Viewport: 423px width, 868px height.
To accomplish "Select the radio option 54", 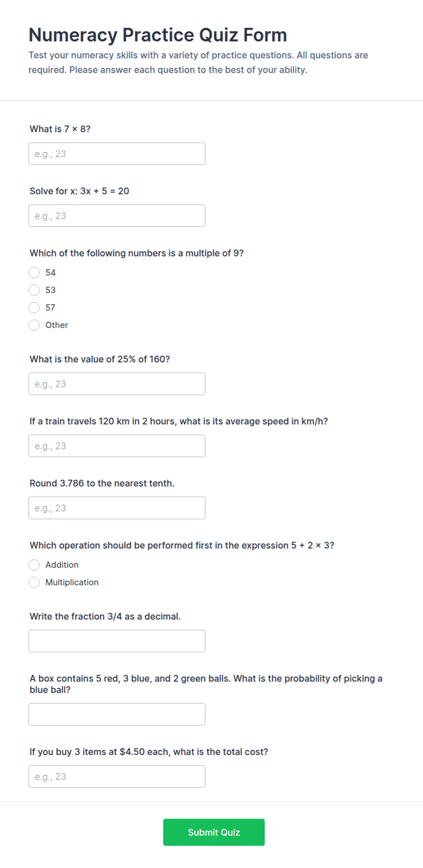I will point(34,273).
